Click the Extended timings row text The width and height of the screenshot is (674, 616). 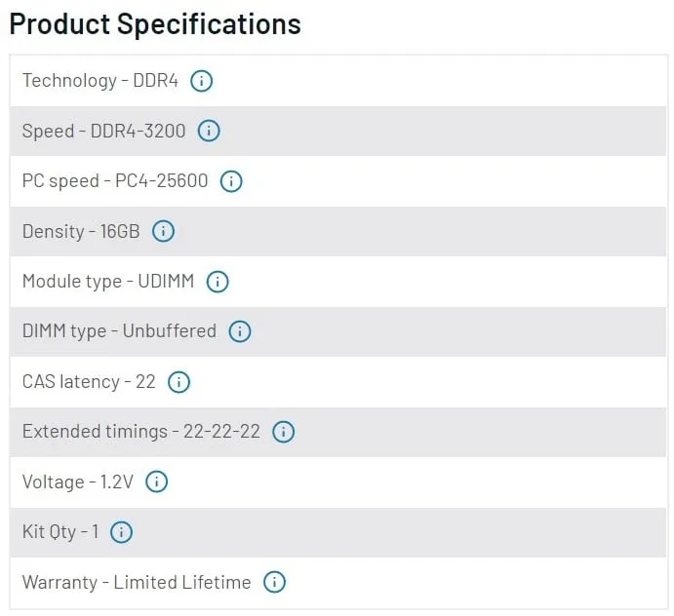pyautogui.click(x=141, y=432)
